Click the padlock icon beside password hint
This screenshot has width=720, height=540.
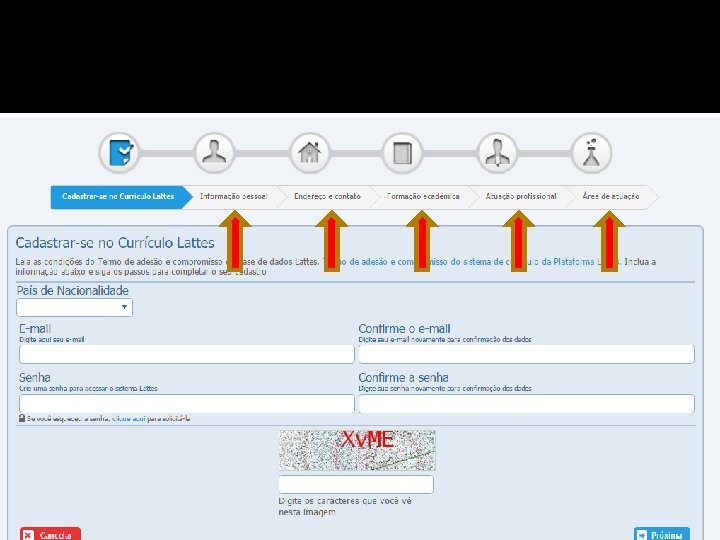pos(22,418)
